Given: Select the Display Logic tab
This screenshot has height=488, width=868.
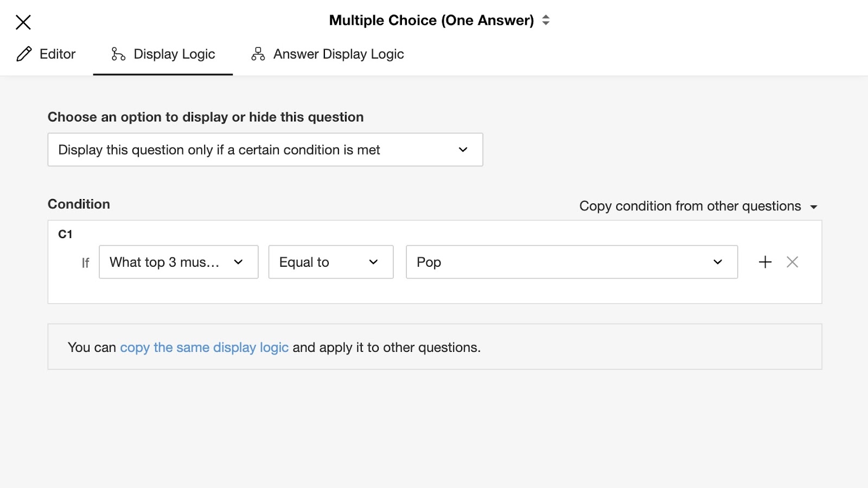Looking at the screenshot, I should point(174,54).
